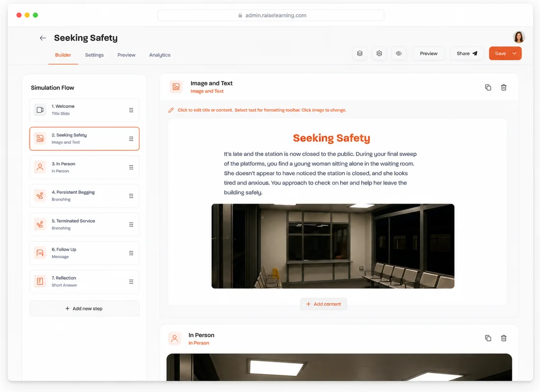Delete the In Person block
The height and width of the screenshot is (392, 540).
click(x=504, y=338)
